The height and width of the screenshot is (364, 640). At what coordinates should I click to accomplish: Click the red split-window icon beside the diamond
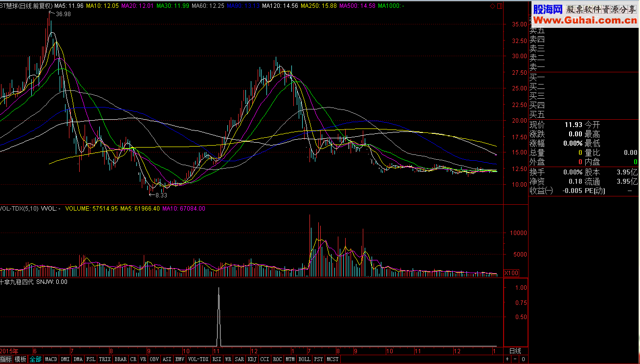pos(500,6)
